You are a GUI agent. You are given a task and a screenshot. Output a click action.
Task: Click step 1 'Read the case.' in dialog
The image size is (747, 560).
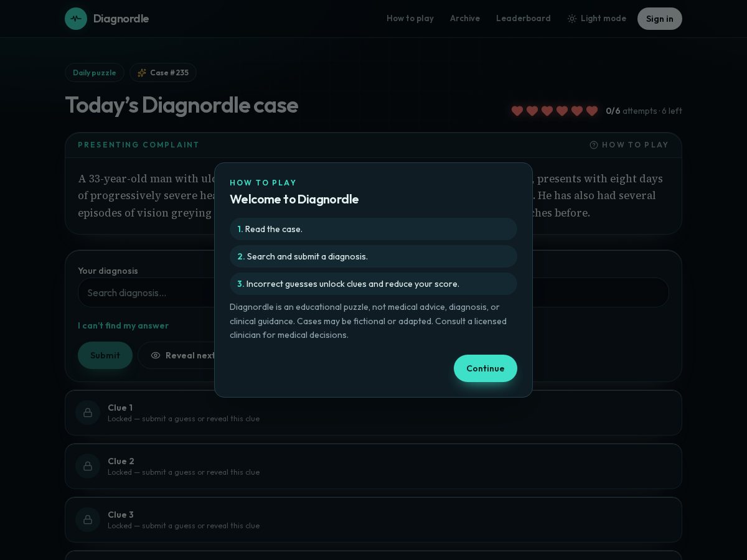point(374,229)
